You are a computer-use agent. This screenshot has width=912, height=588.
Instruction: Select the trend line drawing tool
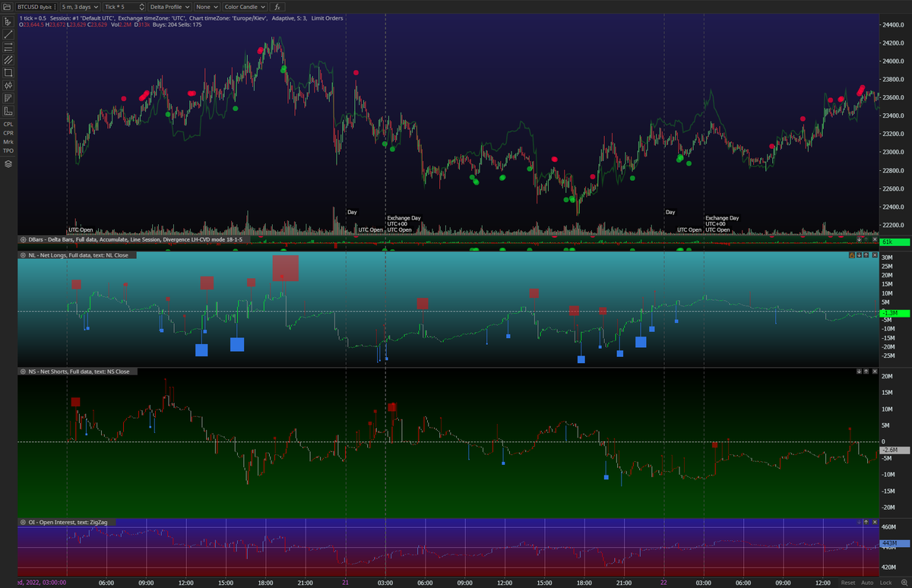pyautogui.click(x=8, y=34)
